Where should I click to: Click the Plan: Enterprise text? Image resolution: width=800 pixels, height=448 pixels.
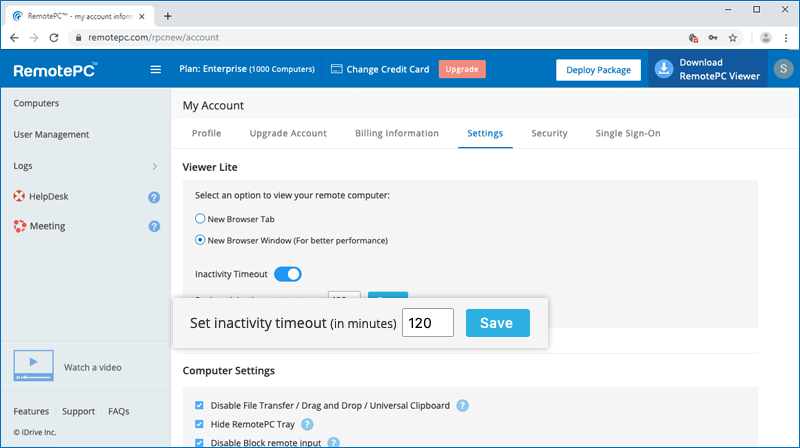tap(246, 69)
